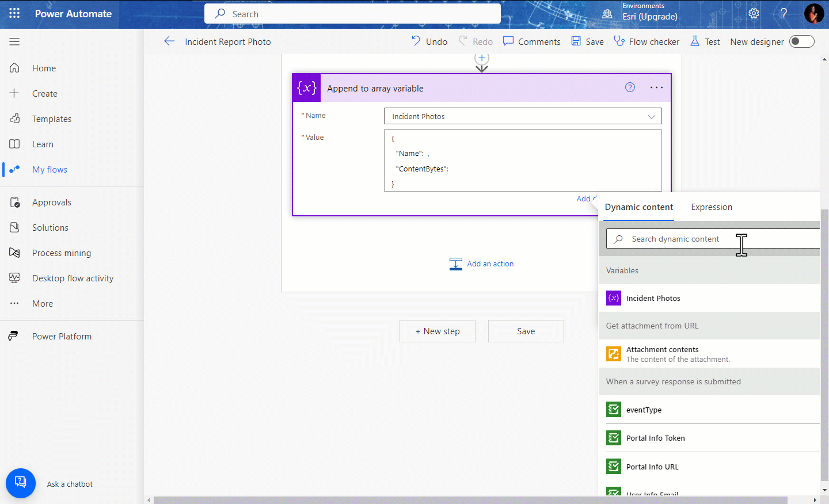
Task: Click the Redo button
Action: (x=476, y=41)
